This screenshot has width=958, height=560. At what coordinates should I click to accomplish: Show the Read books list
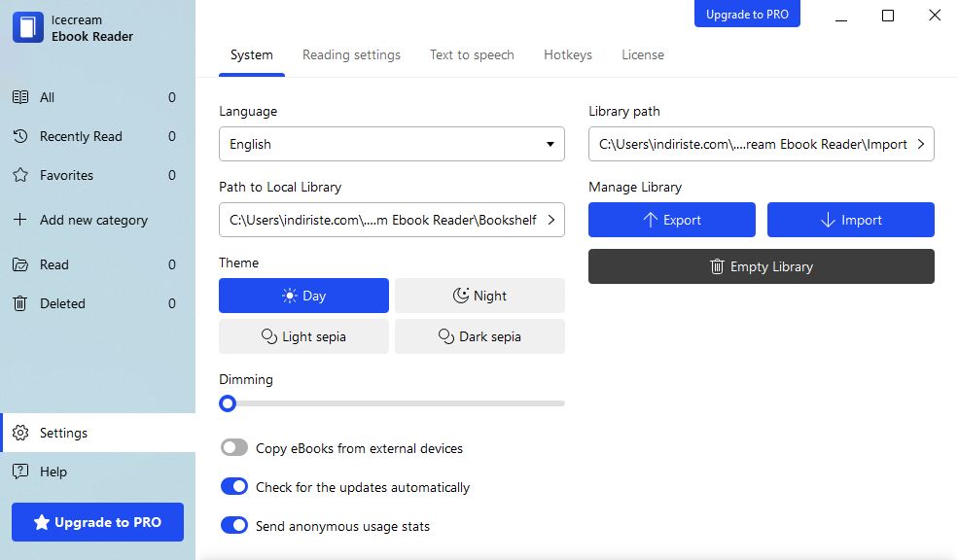98,264
